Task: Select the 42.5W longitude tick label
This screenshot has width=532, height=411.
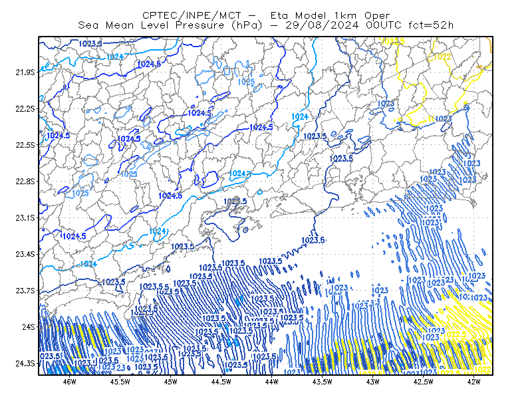Action: [423, 382]
